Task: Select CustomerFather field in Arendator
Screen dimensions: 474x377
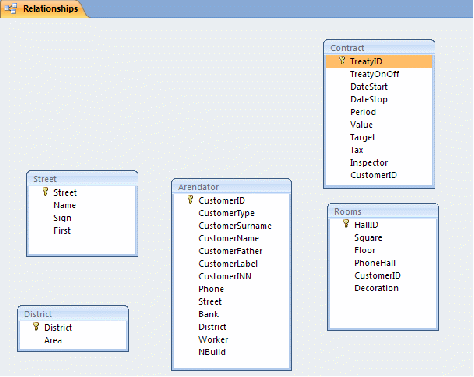Action: click(x=231, y=251)
